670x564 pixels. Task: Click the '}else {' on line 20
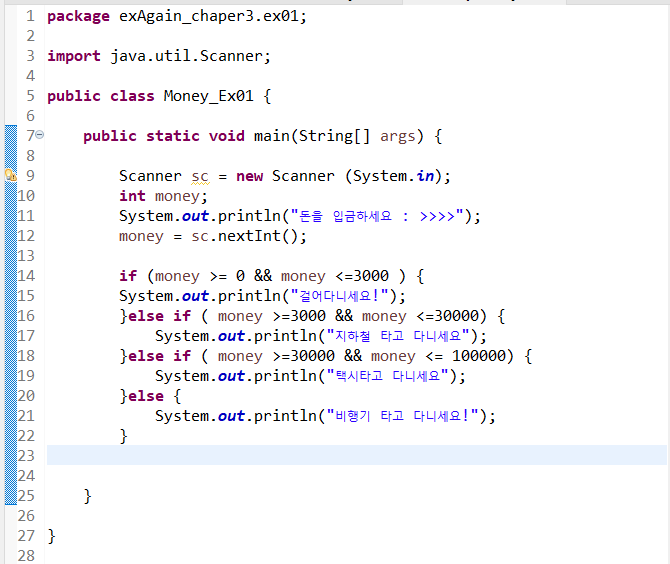tap(150, 396)
